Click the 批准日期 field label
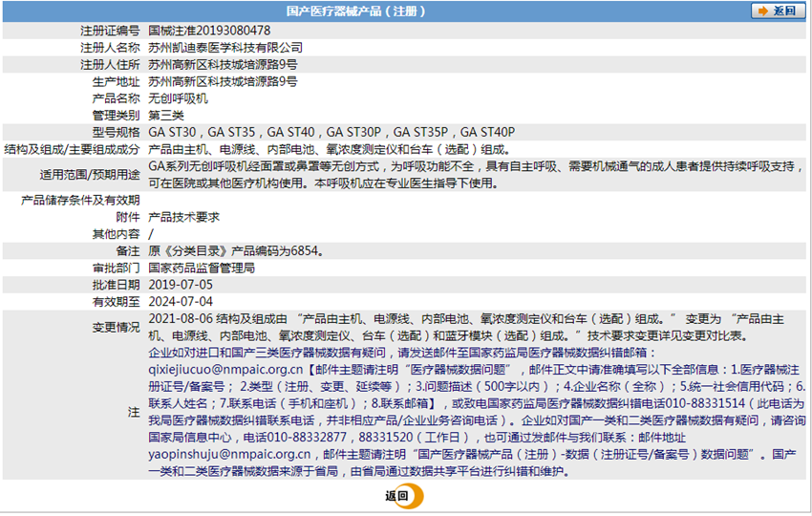812x516 pixels. [116, 285]
